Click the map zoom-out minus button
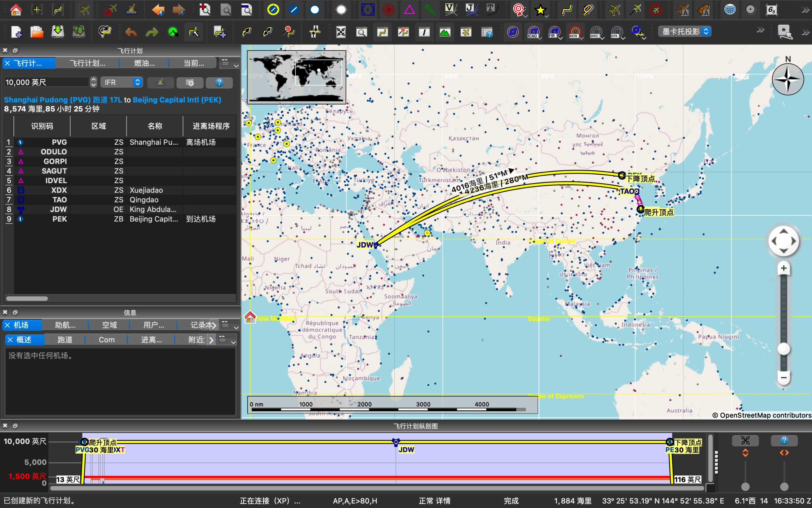The height and width of the screenshot is (508, 812). pos(784,378)
